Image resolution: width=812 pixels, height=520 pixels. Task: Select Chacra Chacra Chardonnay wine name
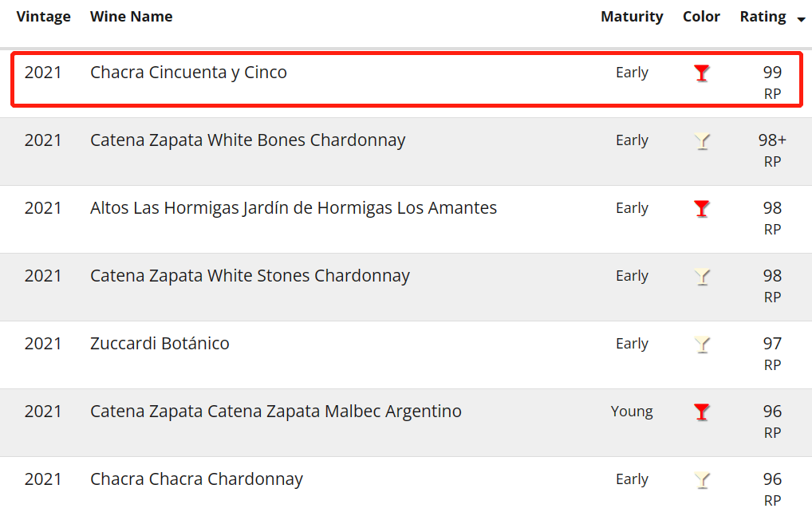196,479
